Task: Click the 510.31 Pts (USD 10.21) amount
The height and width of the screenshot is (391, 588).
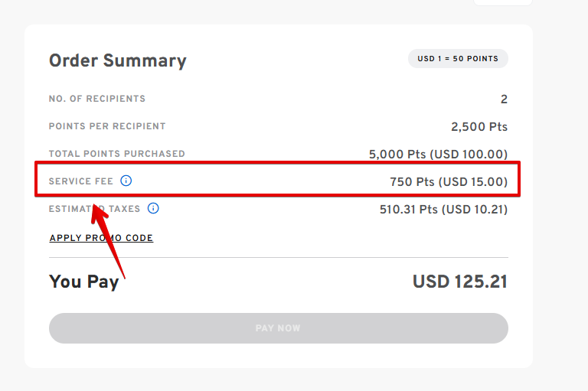Action: click(443, 209)
